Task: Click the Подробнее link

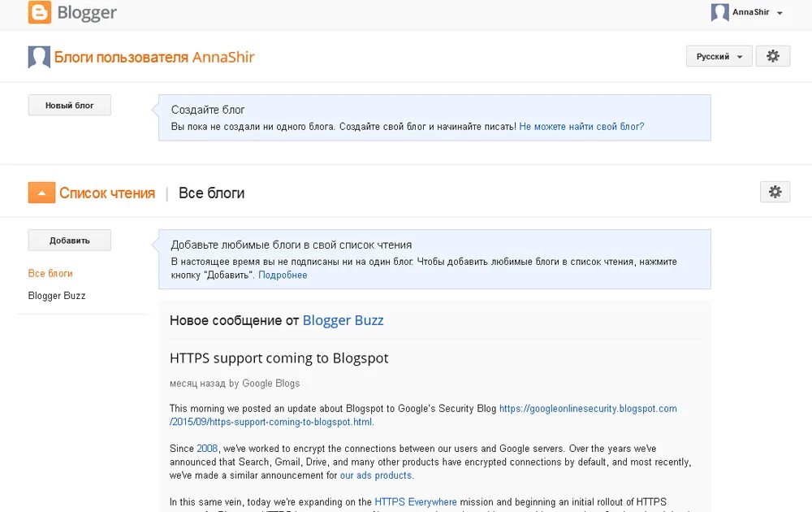Action: [283, 276]
